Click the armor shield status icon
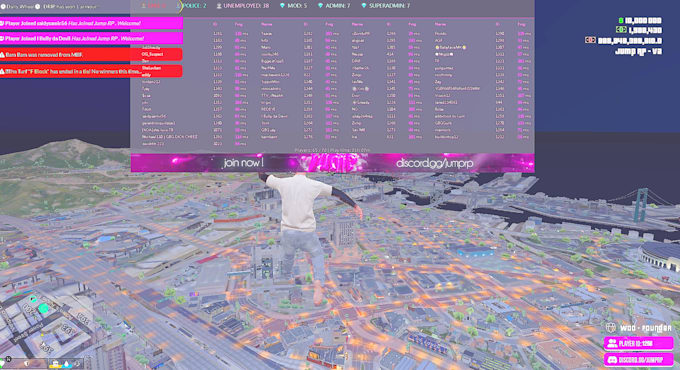The width and height of the screenshot is (680, 370). pyautogui.click(x=26, y=364)
